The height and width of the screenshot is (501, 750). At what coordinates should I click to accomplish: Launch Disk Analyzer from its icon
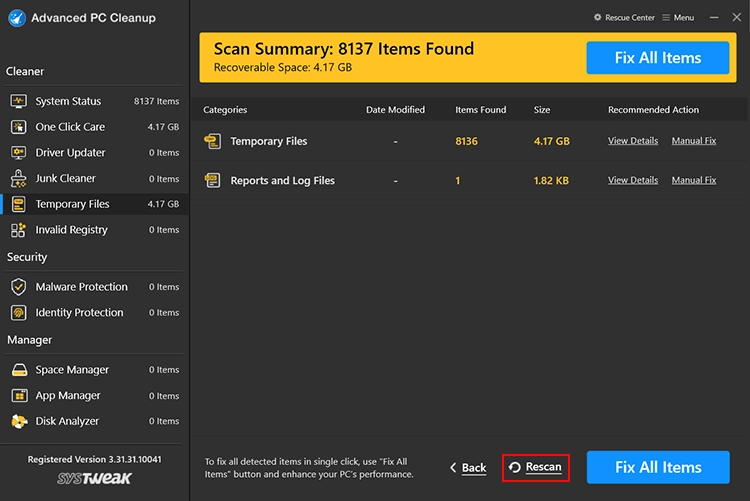click(18, 421)
